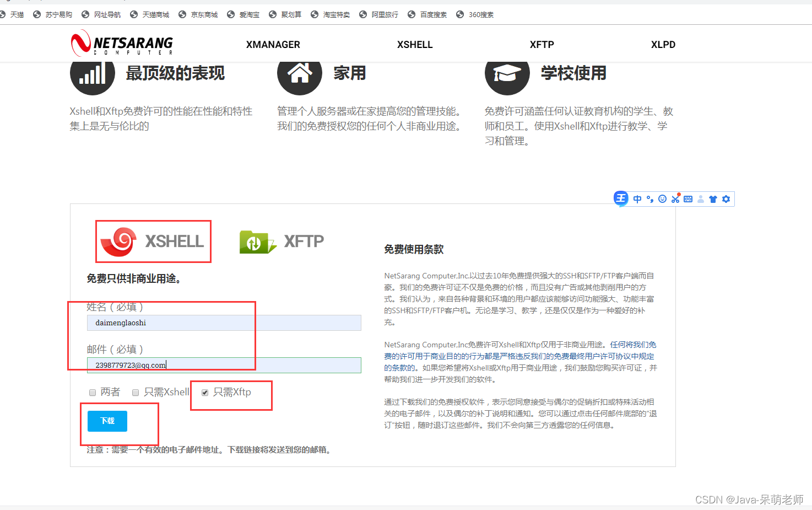812x510 pixels.
Task: Toggle Chinese/English 中 mode on IME bar
Action: point(637,199)
